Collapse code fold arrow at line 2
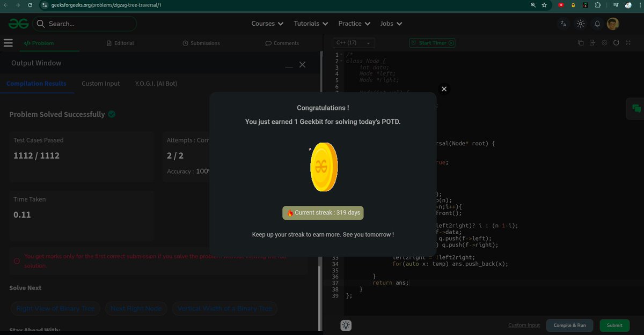Image resolution: width=644 pixels, height=335 pixels. click(341, 62)
